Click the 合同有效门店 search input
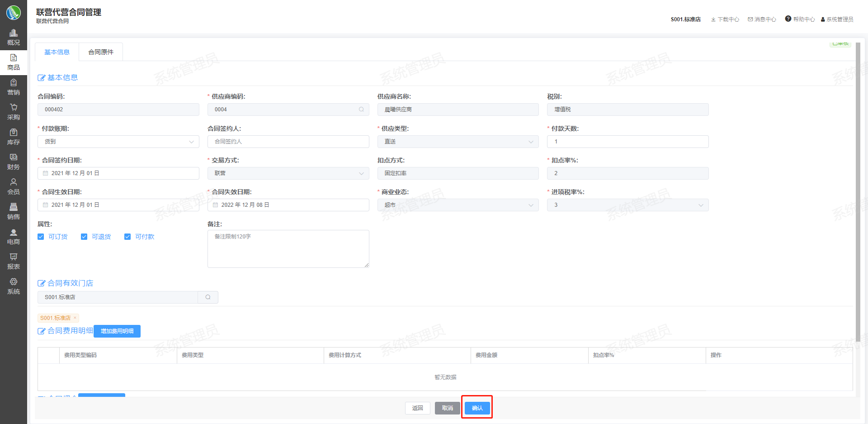Image resolution: width=868 pixels, height=424 pixels. 118,297
